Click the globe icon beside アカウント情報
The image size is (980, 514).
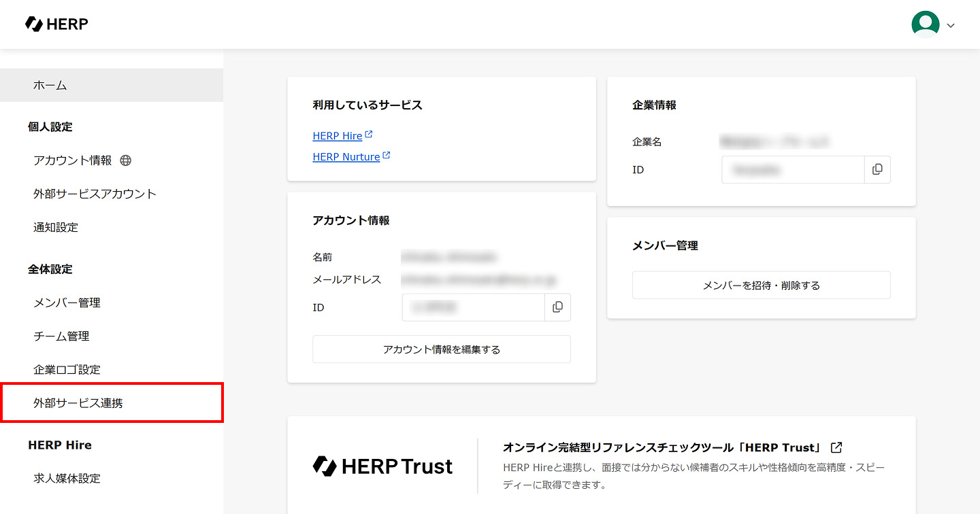(x=125, y=160)
